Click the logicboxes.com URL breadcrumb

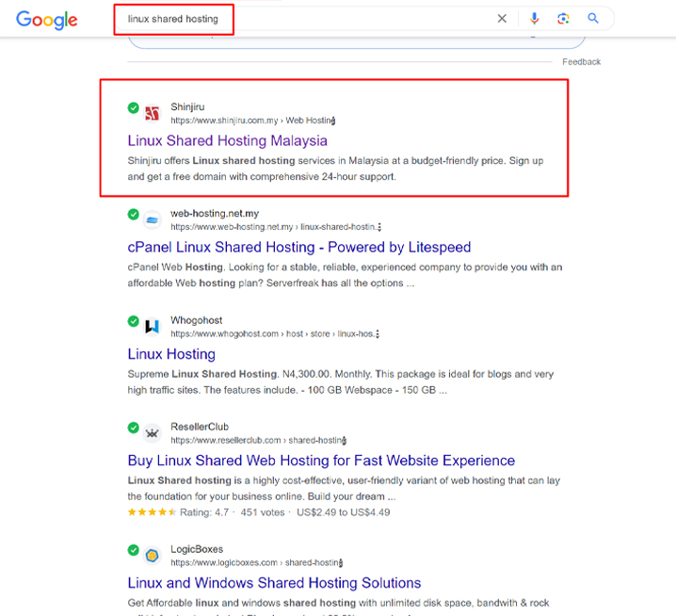(x=255, y=563)
